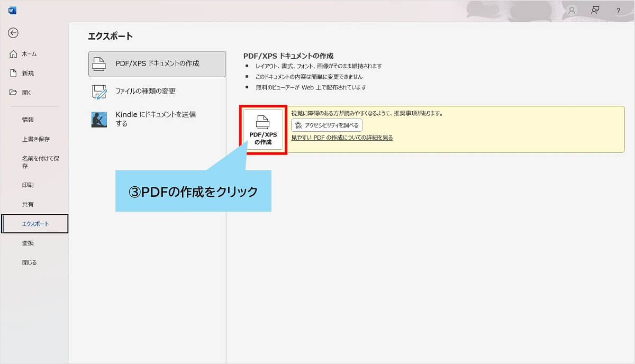The image size is (635, 364).
Task: Click the Word app icon
Action: pos(12,10)
